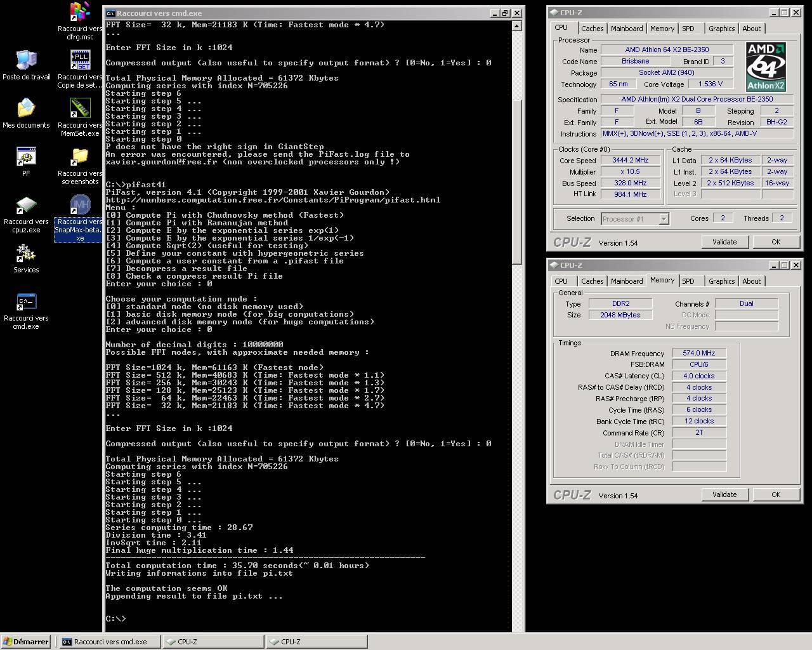Switch to cmd.exe taskbar button
The image size is (812, 650).
tap(109, 642)
